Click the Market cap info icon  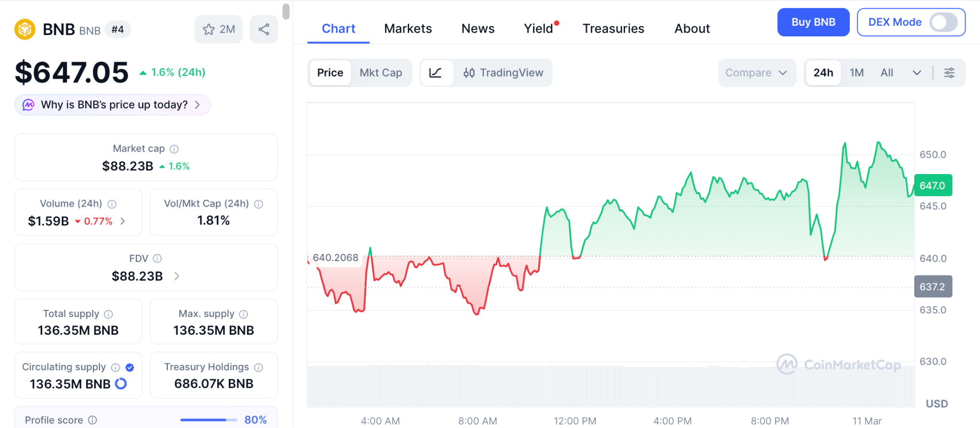(x=175, y=149)
